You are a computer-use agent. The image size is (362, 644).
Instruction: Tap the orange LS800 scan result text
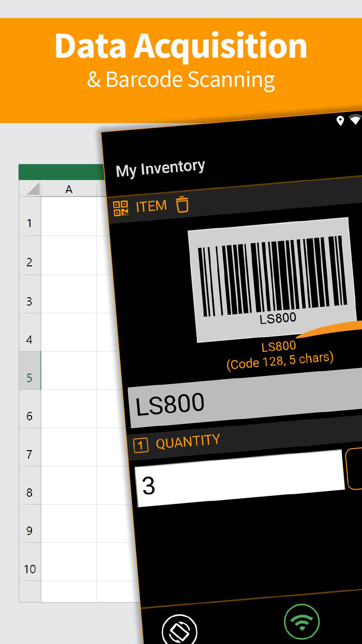point(279,346)
